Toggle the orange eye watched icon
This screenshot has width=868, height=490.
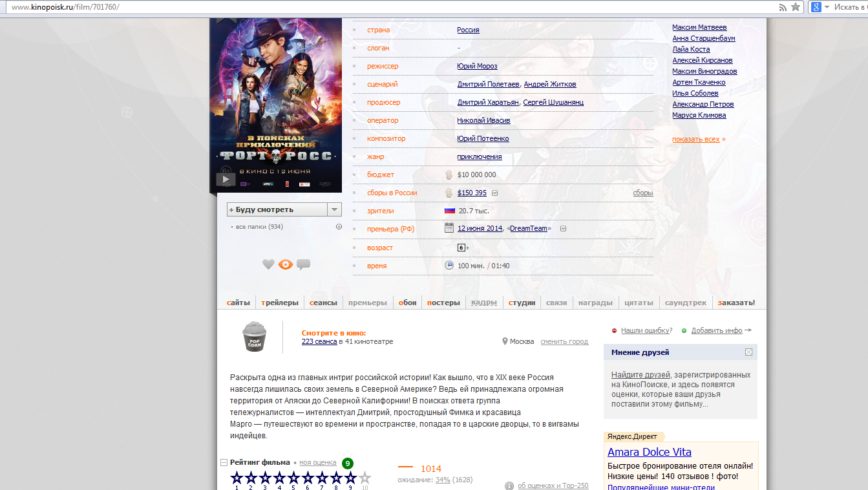[x=286, y=264]
